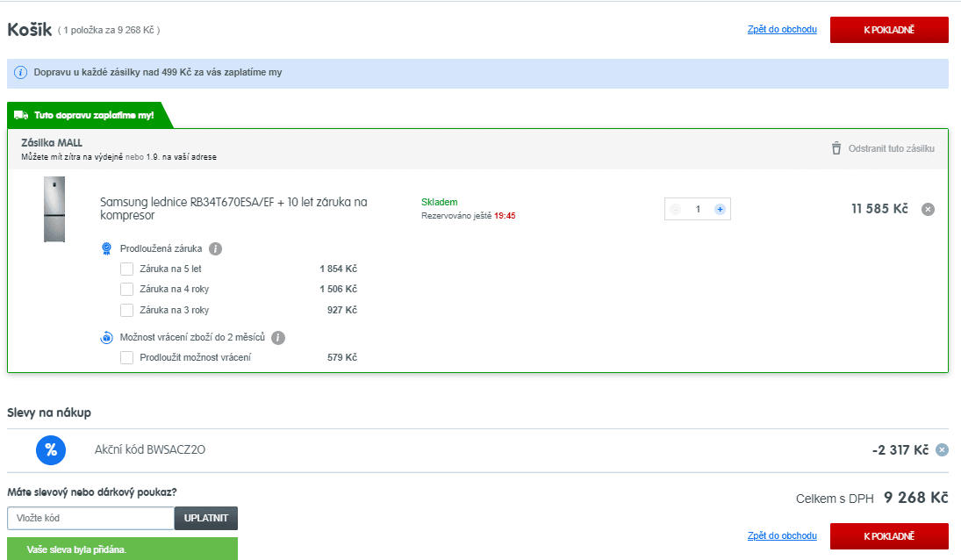Click the Prodloužená záruka label
Screen dimensions: 961x560
[161, 248]
